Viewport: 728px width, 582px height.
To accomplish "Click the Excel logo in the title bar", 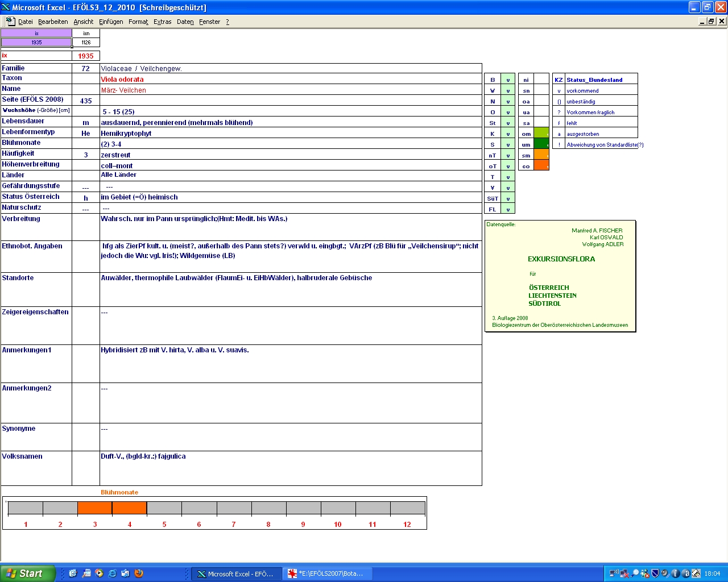I will (6, 7).
